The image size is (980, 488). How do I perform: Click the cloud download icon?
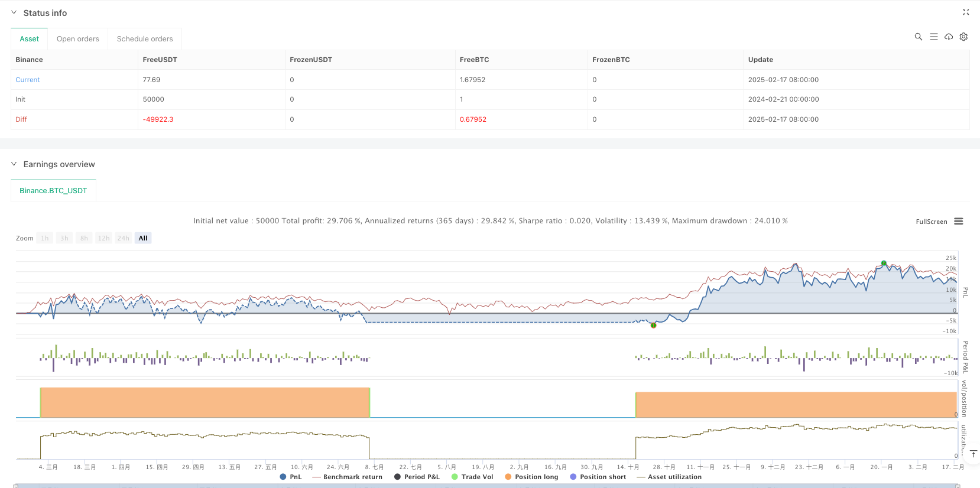[949, 37]
